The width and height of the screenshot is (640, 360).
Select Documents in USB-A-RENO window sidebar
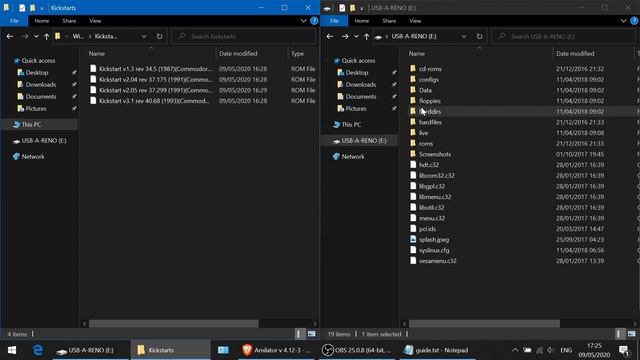click(x=361, y=97)
